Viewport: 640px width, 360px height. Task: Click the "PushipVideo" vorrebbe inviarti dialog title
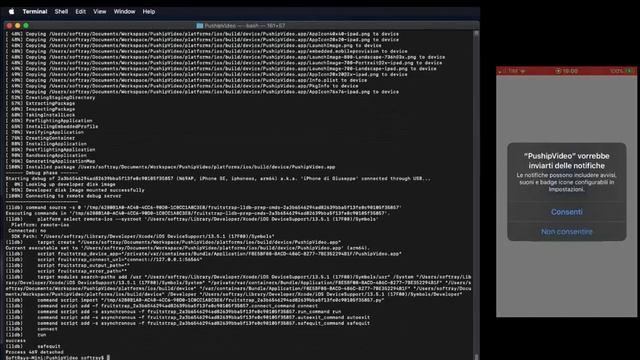click(567, 161)
